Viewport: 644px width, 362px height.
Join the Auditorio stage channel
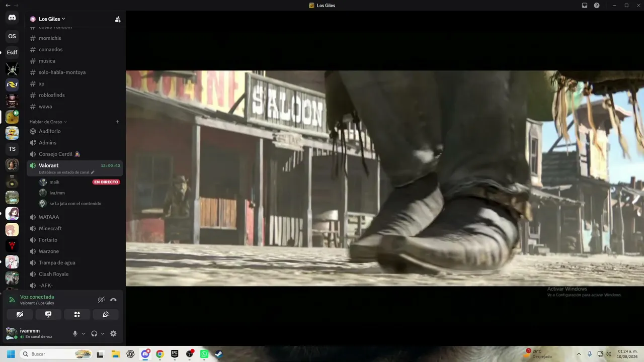pyautogui.click(x=75, y=131)
